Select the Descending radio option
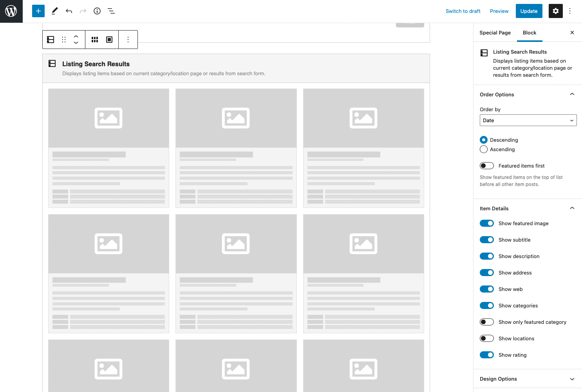 484,140
